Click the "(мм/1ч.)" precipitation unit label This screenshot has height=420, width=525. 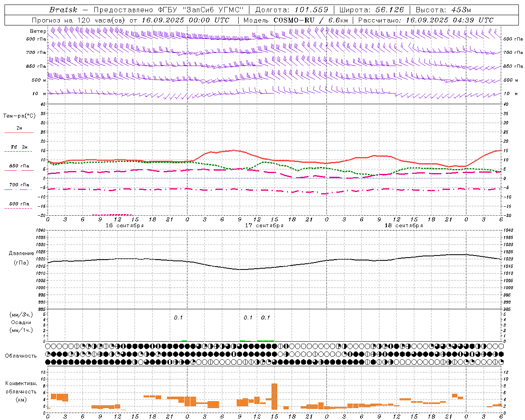[x=21, y=330]
